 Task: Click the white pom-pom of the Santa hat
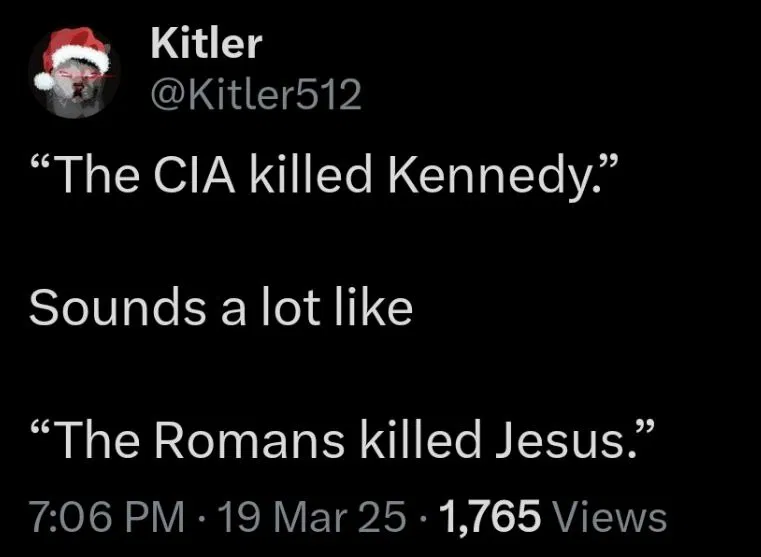pyautogui.click(x=44, y=82)
